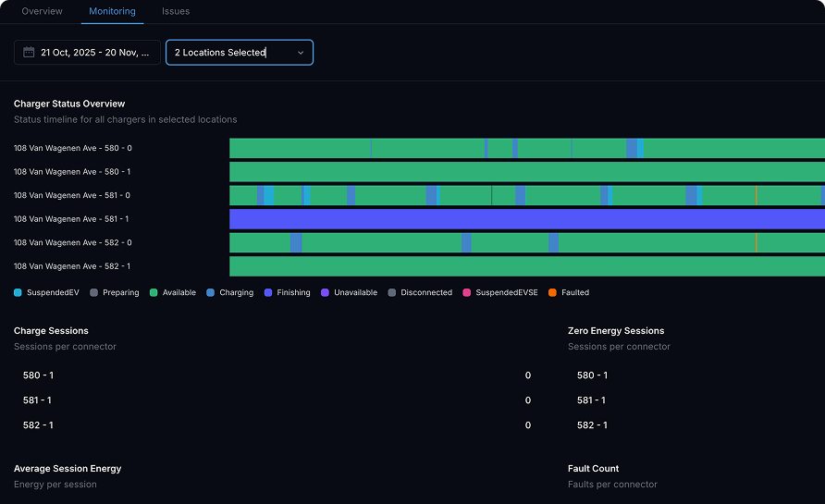
Task: Select the 582 - 1 Zero Energy Sessions row
Action: 592,425
